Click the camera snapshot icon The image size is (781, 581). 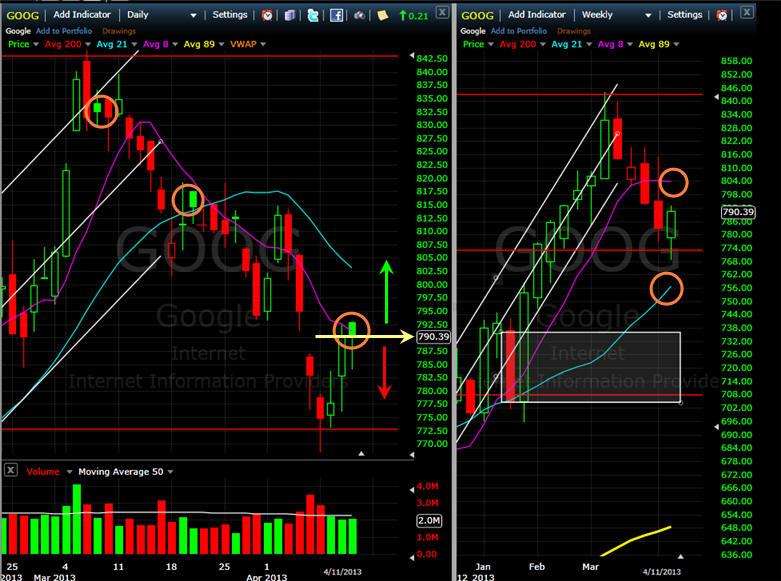[x=360, y=15]
